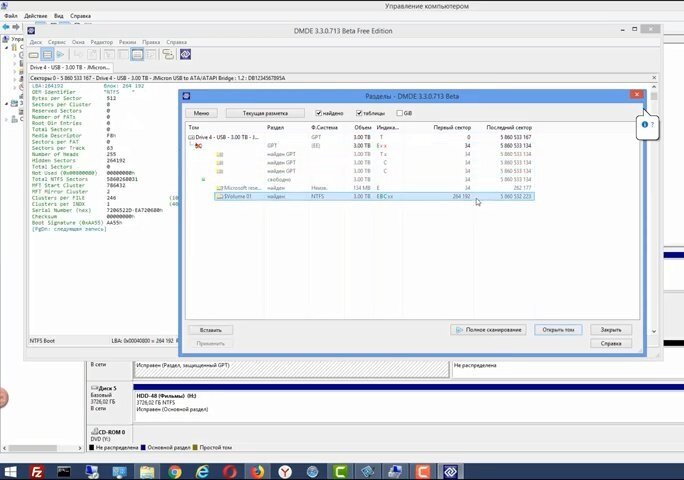Click the DMDE window title bar icon

tap(31, 31)
